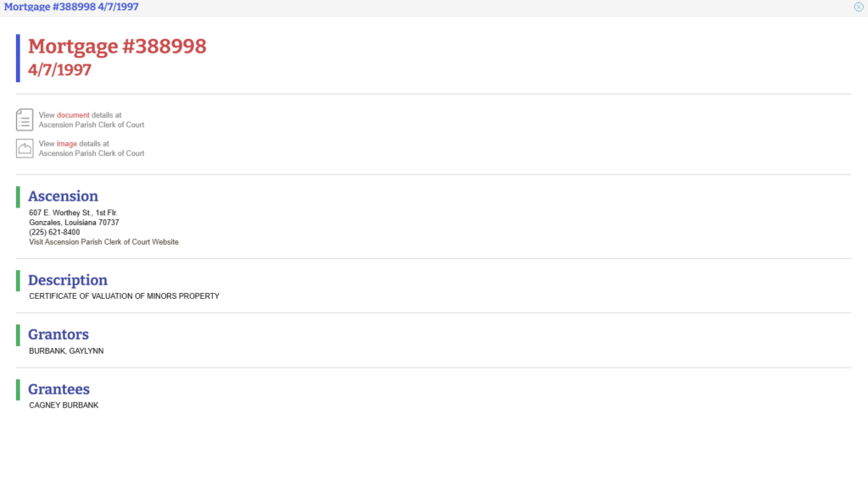The width and height of the screenshot is (868, 481).
Task: Open the red "document" link
Action: pyautogui.click(x=73, y=115)
